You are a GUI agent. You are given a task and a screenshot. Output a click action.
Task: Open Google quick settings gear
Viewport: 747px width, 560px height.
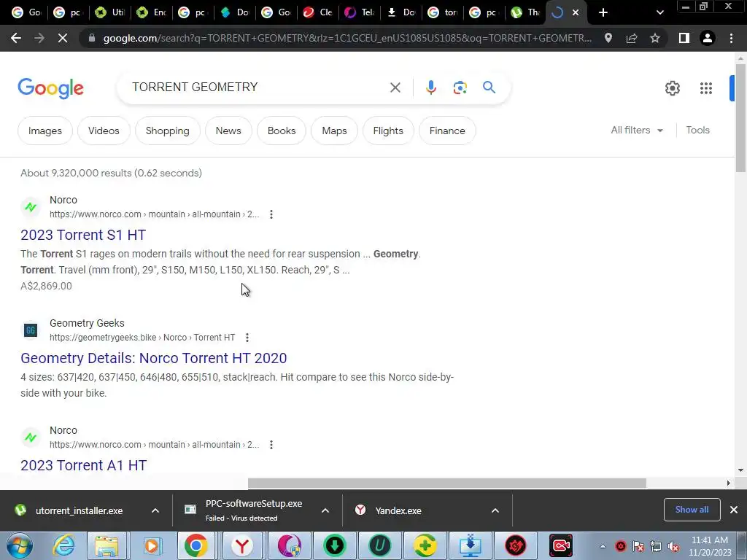click(x=672, y=88)
